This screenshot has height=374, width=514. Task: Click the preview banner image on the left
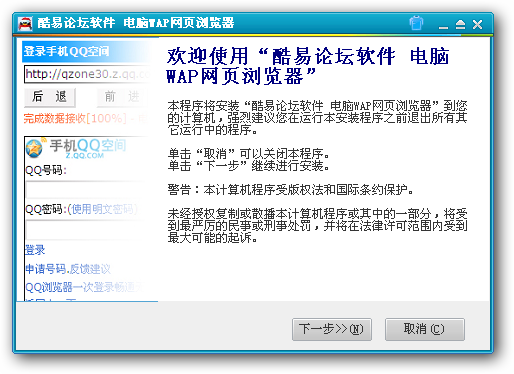(x=87, y=169)
